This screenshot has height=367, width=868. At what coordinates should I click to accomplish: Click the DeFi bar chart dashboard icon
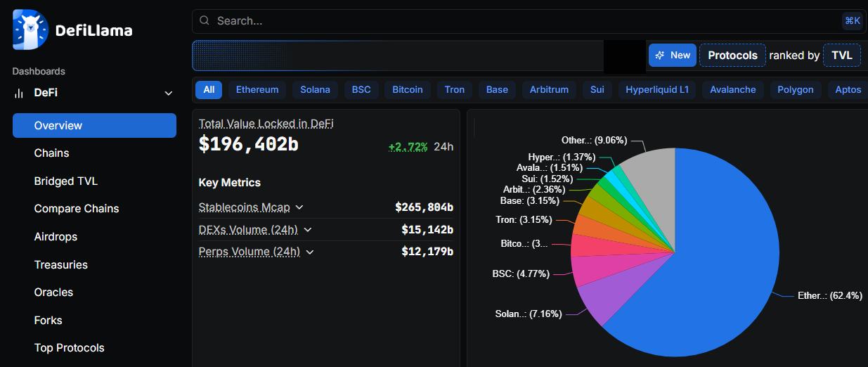pyautogui.click(x=19, y=94)
